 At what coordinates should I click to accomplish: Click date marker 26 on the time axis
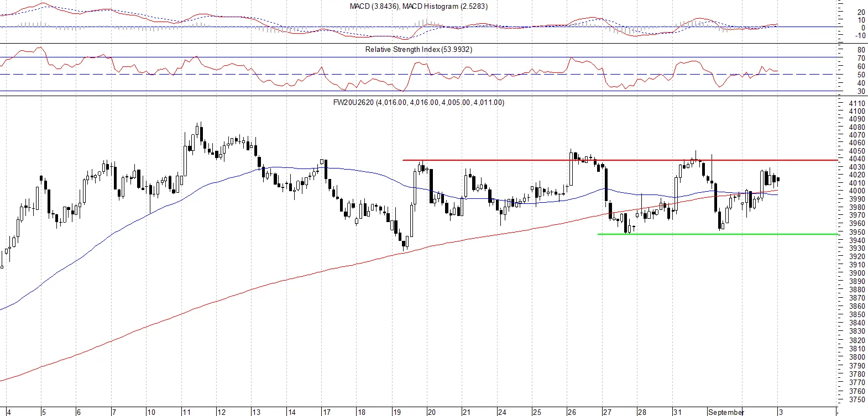click(572, 412)
